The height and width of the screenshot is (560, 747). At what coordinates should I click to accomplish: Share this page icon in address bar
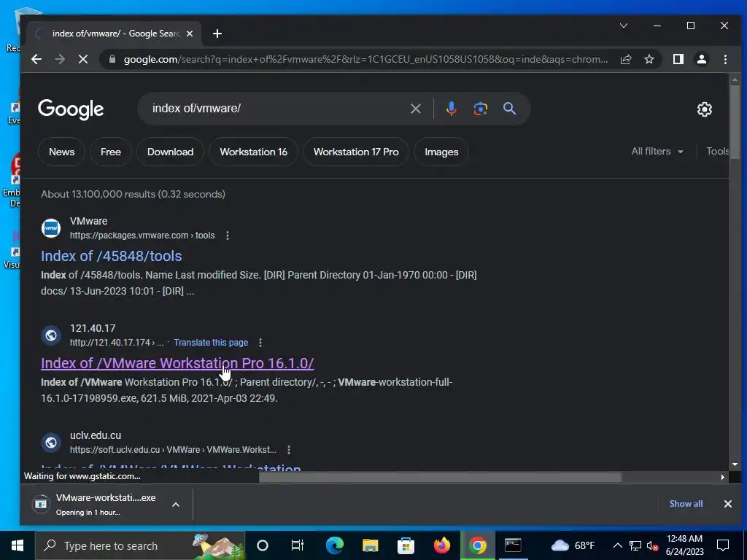point(625,59)
